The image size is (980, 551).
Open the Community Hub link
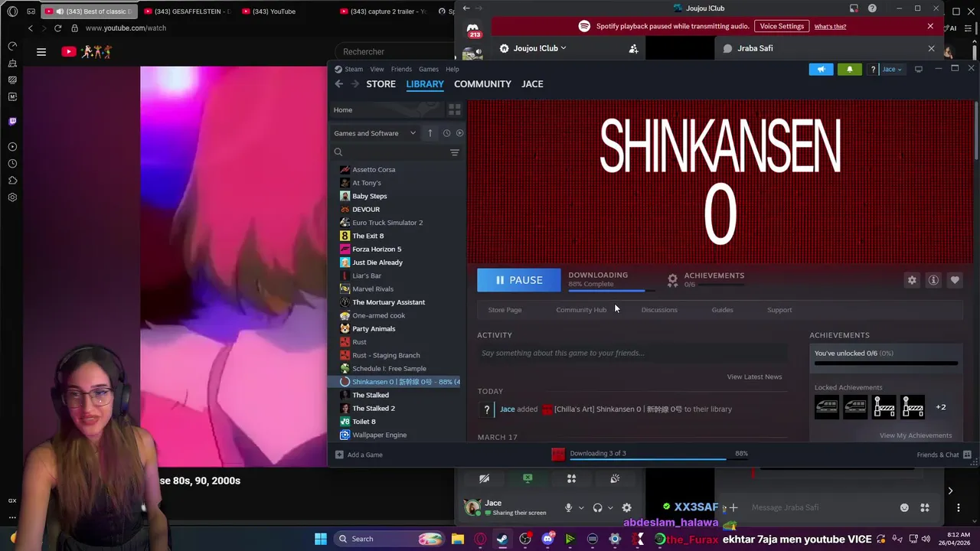581,310
